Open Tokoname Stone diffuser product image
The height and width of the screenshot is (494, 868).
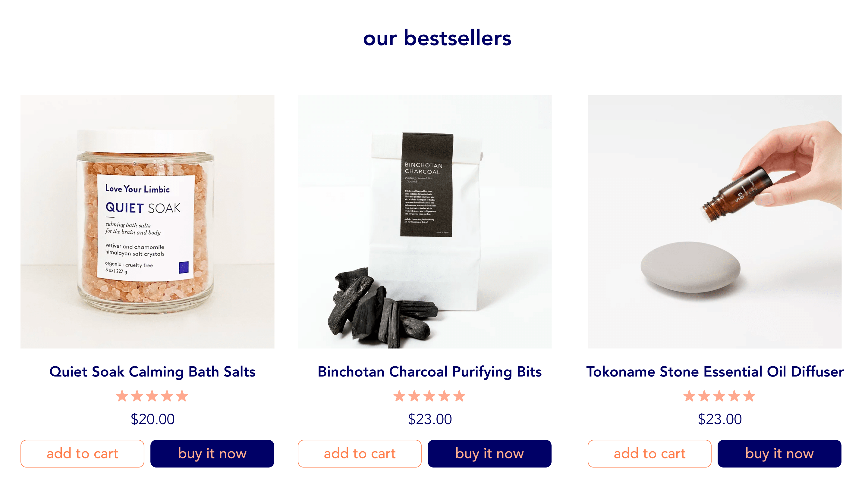[x=715, y=222]
